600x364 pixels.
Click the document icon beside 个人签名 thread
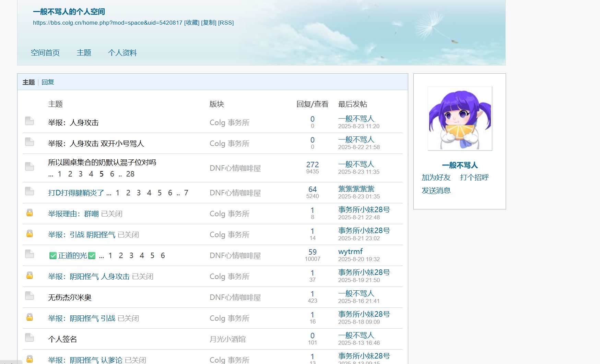30,338
